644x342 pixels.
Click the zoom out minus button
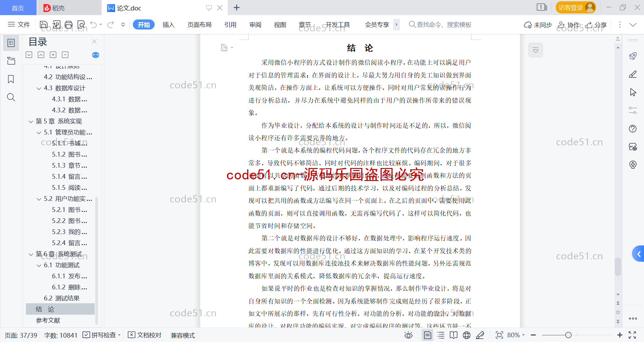coord(533,335)
